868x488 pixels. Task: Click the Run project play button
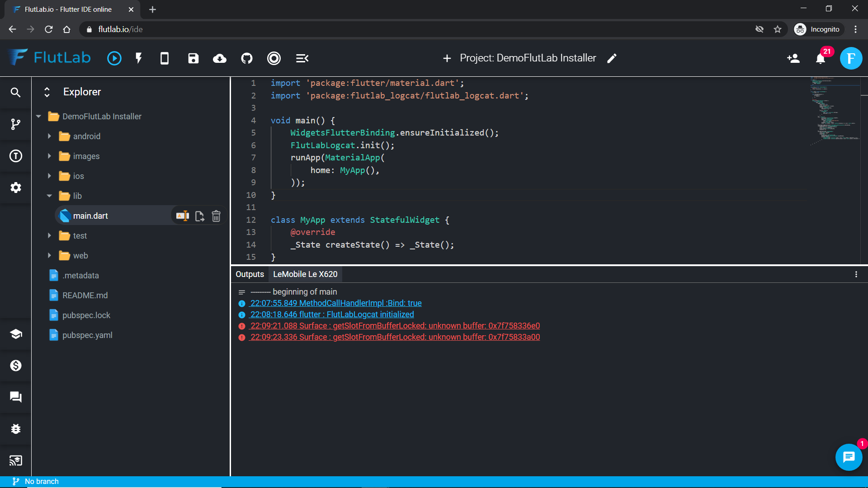point(114,58)
